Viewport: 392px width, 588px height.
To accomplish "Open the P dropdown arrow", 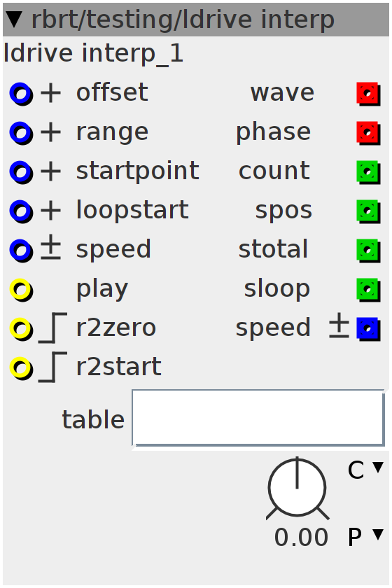I will 378,534.
